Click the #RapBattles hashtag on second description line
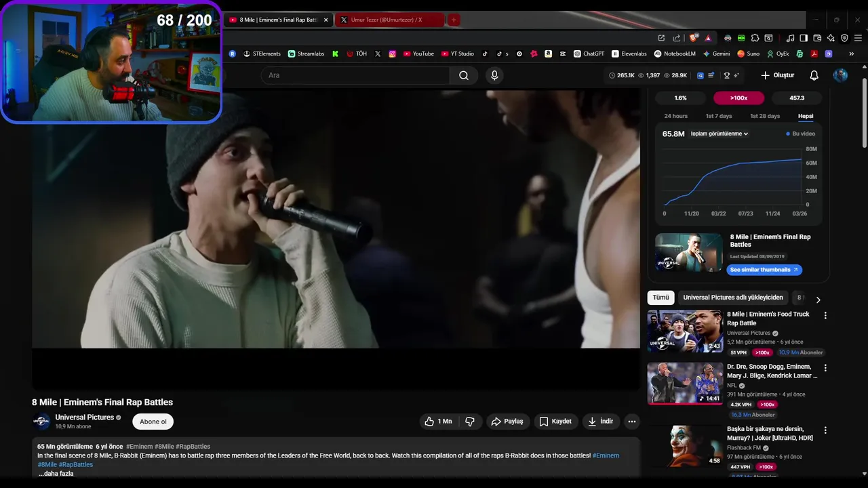The width and height of the screenshot is (868, 488). pos(76,464)
